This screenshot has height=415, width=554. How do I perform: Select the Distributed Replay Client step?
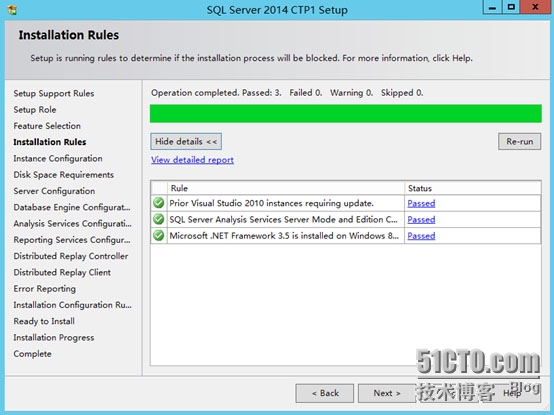point(62,272)
